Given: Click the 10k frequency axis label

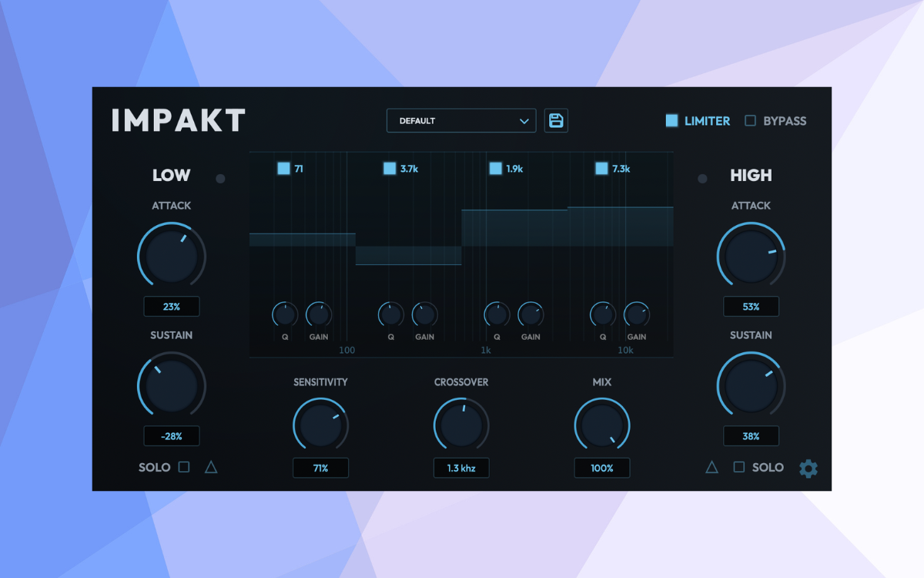Looking at the screenshot, I should point(626,351).
